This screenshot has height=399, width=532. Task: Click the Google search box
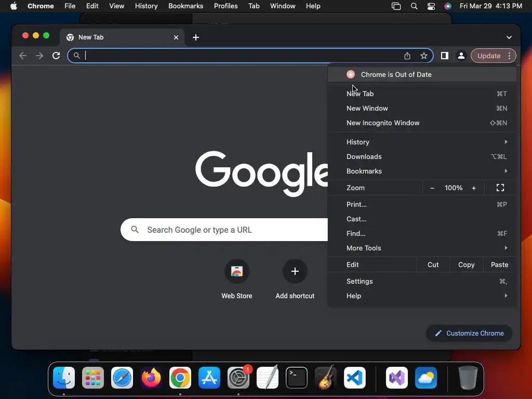(x=224, y=230)
